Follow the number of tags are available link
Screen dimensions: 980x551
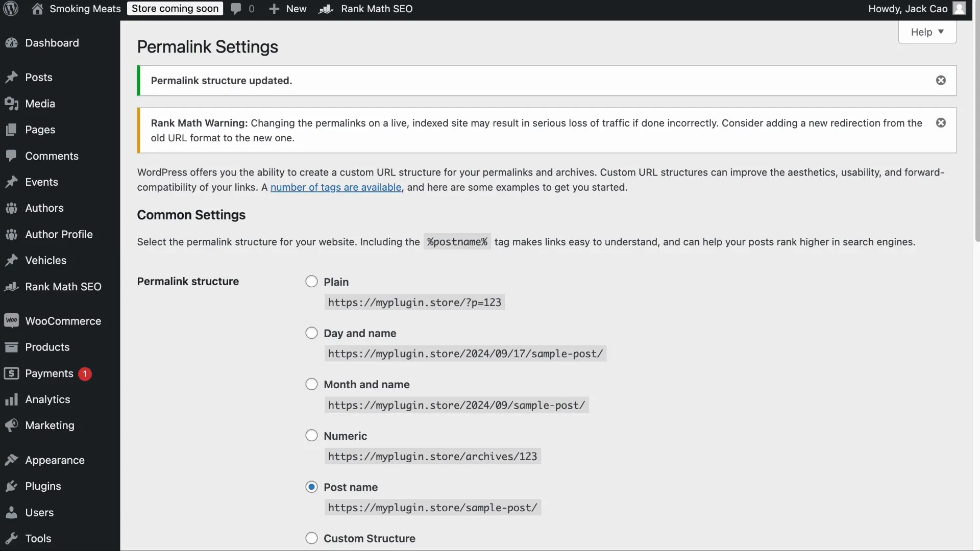tap(336, 187)
